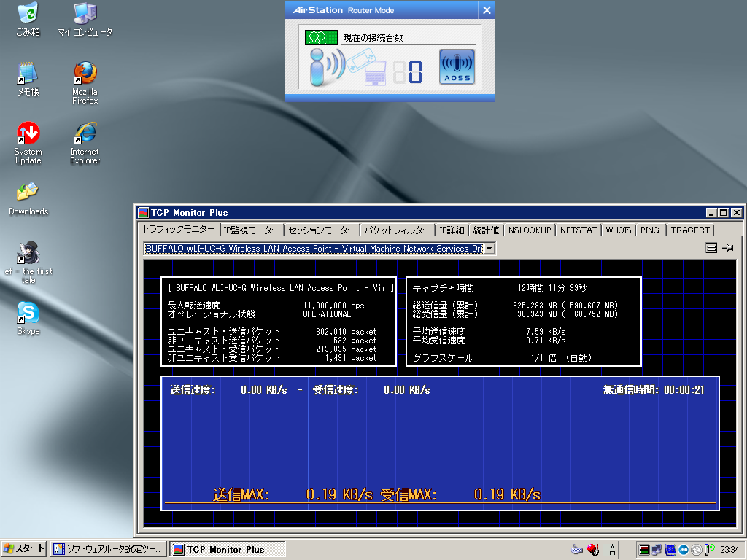Open the PING tab
Viewport: 747px width, 560px height.
coord(650,230)
